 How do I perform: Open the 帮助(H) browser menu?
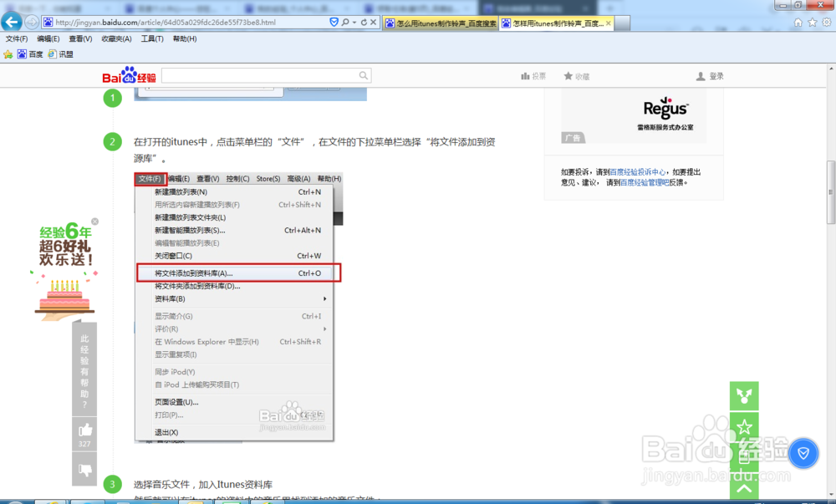185,39
